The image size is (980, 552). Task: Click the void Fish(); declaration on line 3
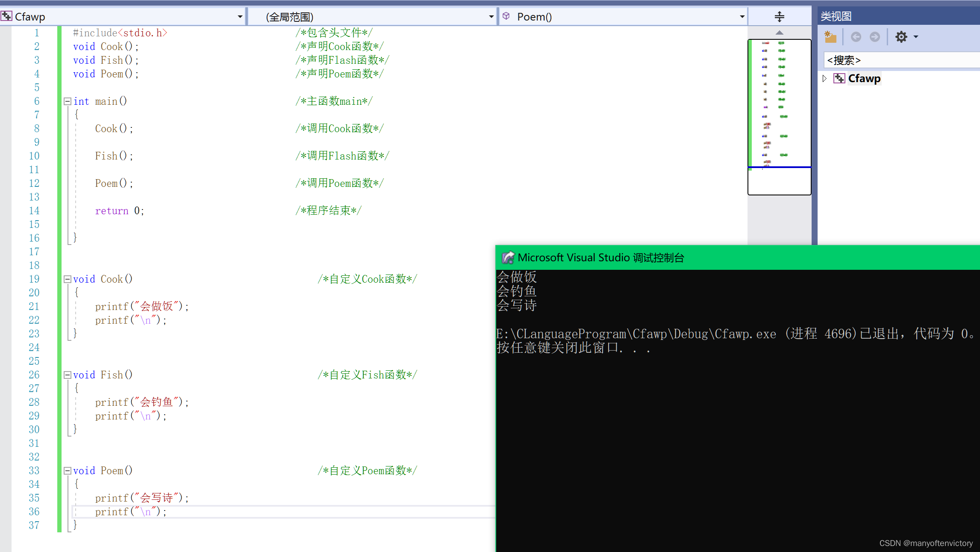106,60
